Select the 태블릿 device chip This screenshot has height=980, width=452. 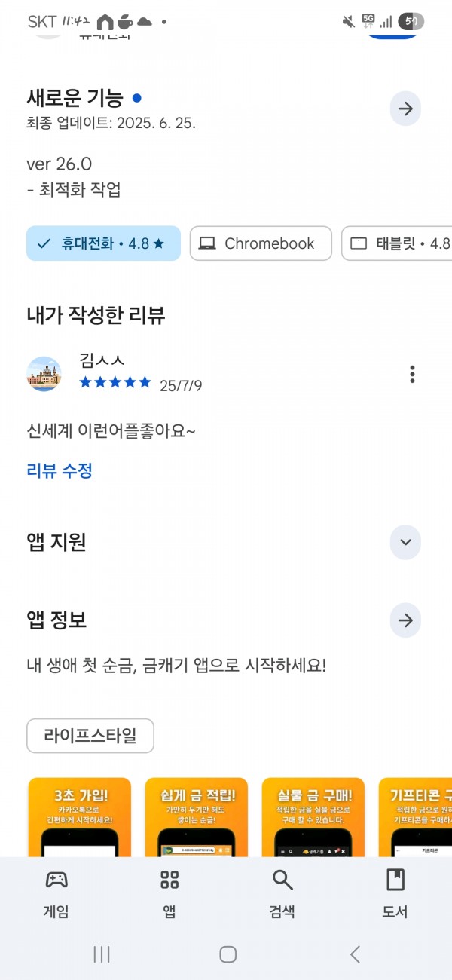[x=397, y=243]
